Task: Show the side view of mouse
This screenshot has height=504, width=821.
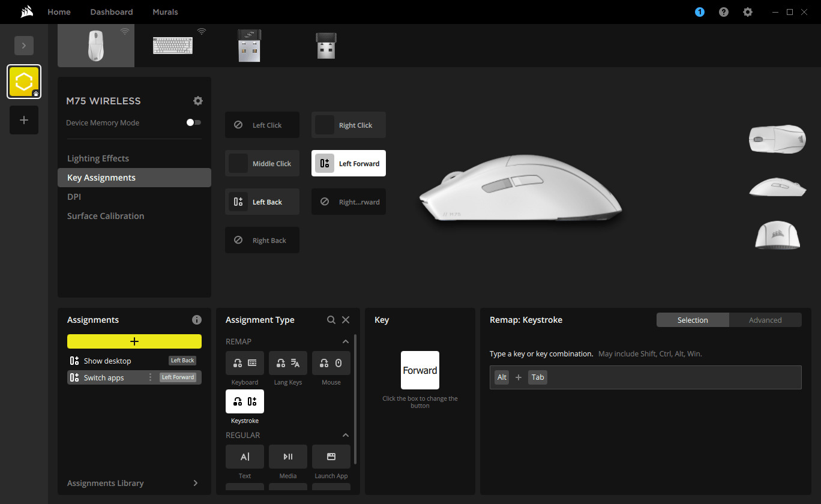Action: tap(777, 187)
